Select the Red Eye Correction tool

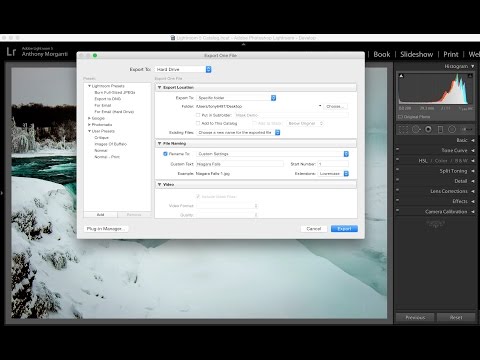(428, 129)
